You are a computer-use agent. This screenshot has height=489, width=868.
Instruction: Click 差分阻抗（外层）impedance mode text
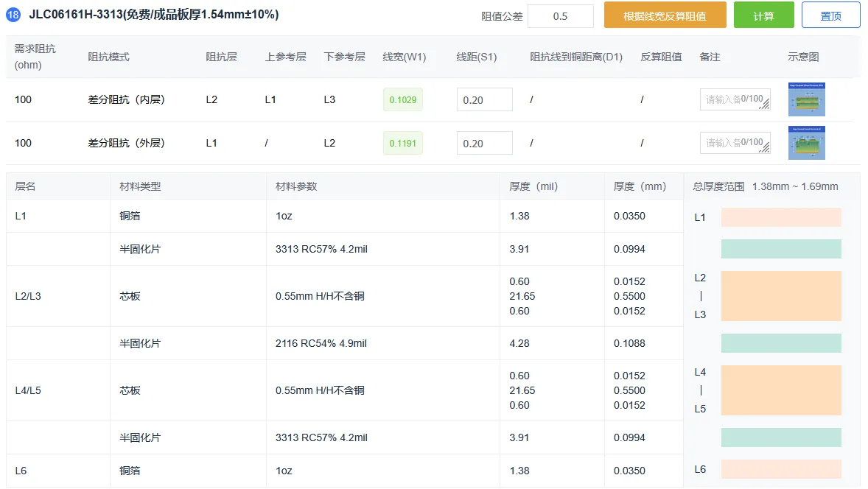tap(126, 143)
